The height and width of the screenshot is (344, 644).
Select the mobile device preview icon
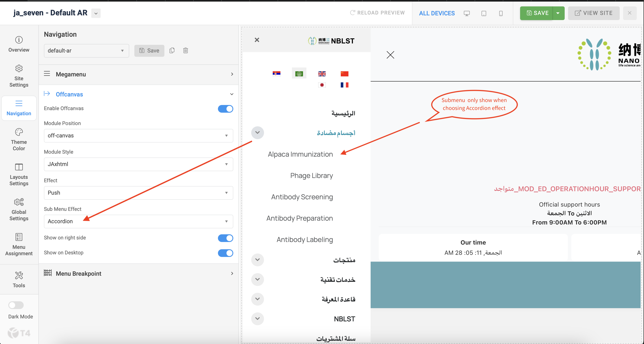[501, 13]
